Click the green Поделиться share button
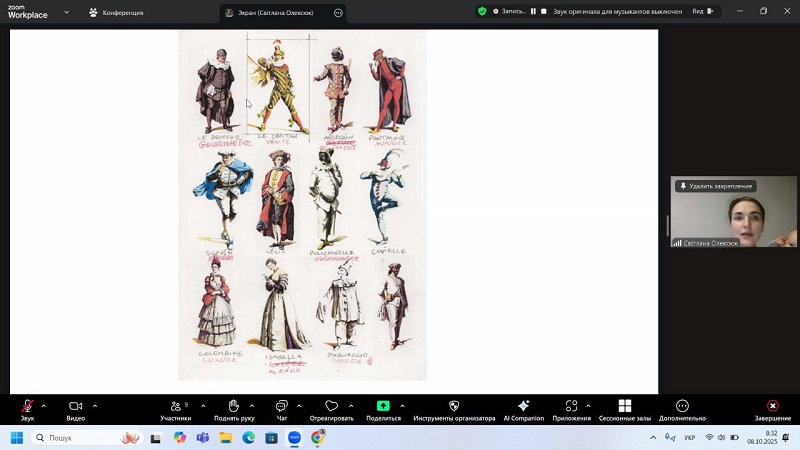This screenshot has width=800, height=450. (x=383, y=407)
